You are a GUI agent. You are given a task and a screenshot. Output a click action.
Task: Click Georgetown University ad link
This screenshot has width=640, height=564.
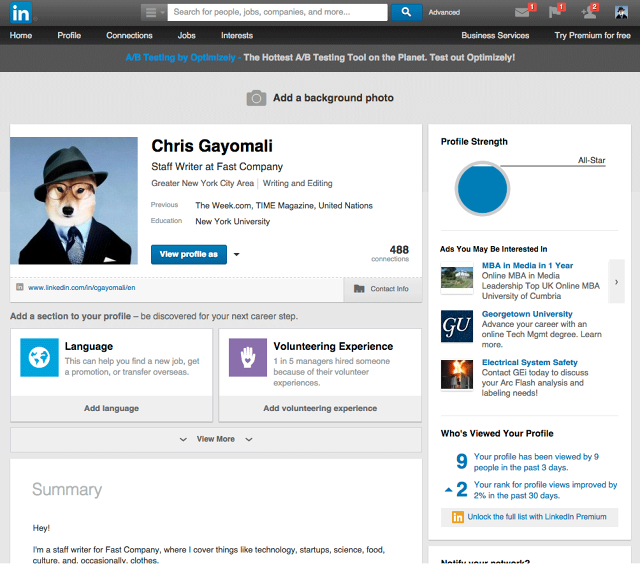coord(527,314)
